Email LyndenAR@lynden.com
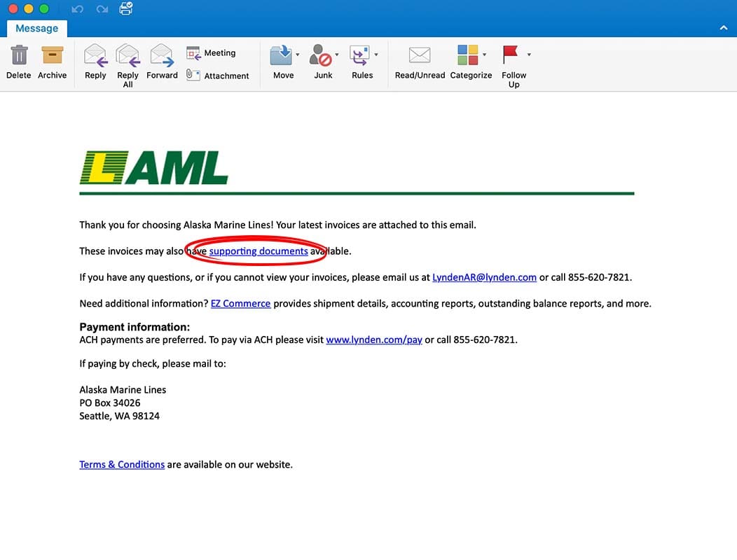 (484, 278)
